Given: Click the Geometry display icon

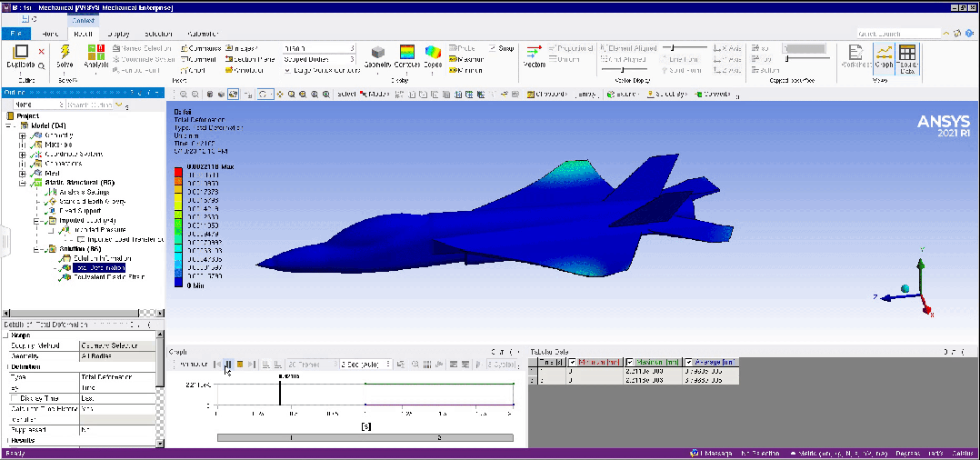Looking at the screenshot, I should tap(377, 53).
